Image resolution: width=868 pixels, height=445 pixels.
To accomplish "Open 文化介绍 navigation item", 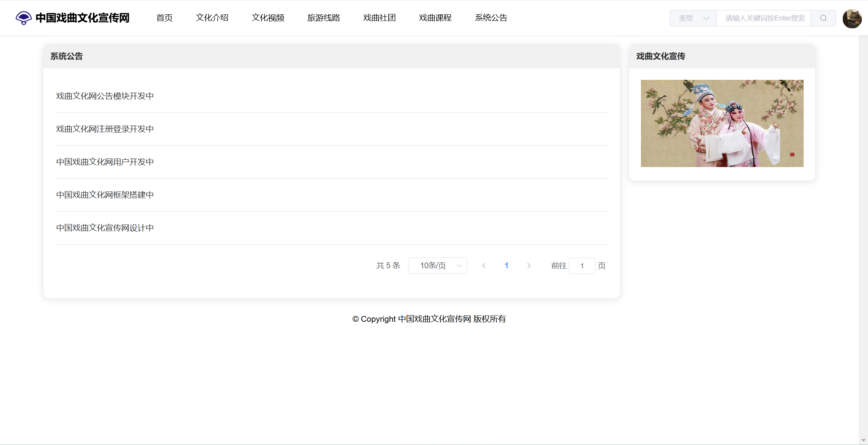I will click(212, 18).
